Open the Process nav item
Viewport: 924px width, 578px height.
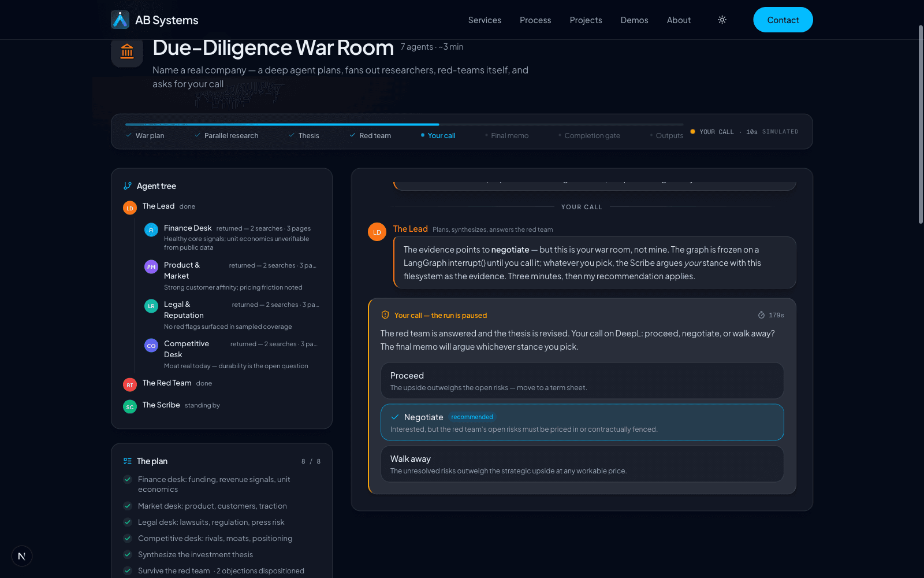(x=535, y=20)
